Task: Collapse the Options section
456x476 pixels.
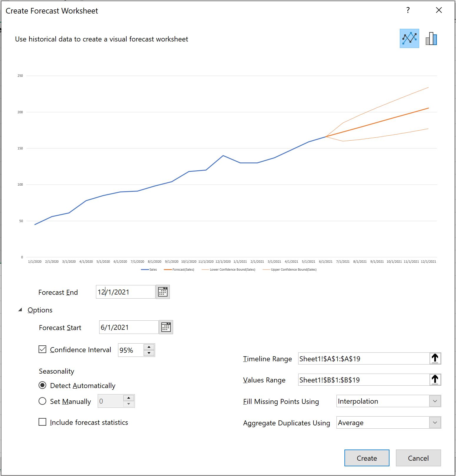Action: (20, 310)
